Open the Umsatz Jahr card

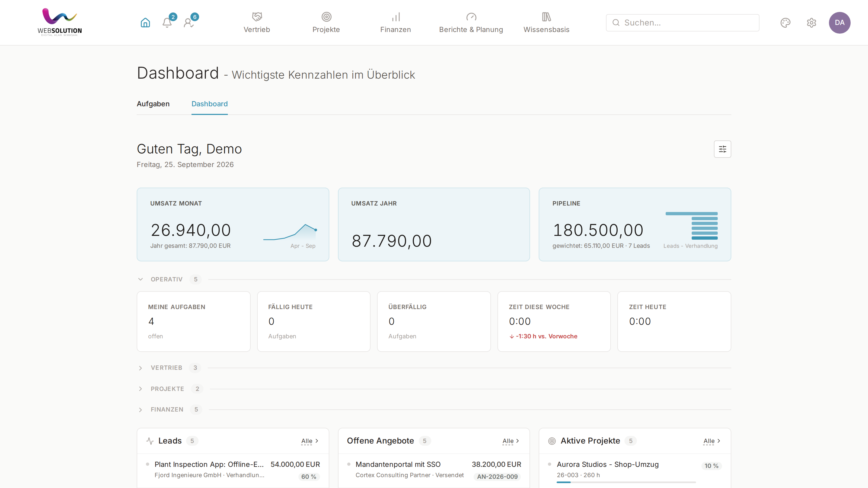pos(434,224)
